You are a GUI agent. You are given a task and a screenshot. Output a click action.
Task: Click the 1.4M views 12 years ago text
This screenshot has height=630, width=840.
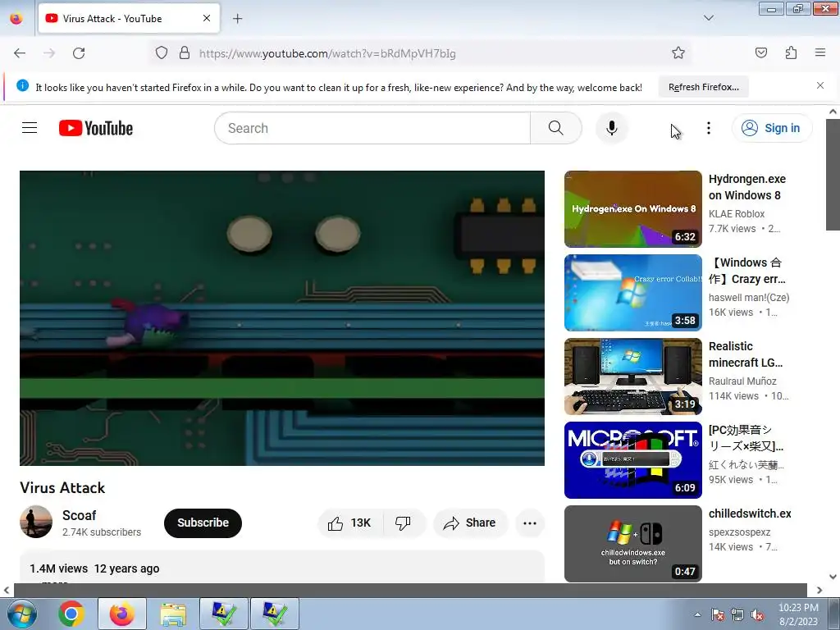pos(94,568)
